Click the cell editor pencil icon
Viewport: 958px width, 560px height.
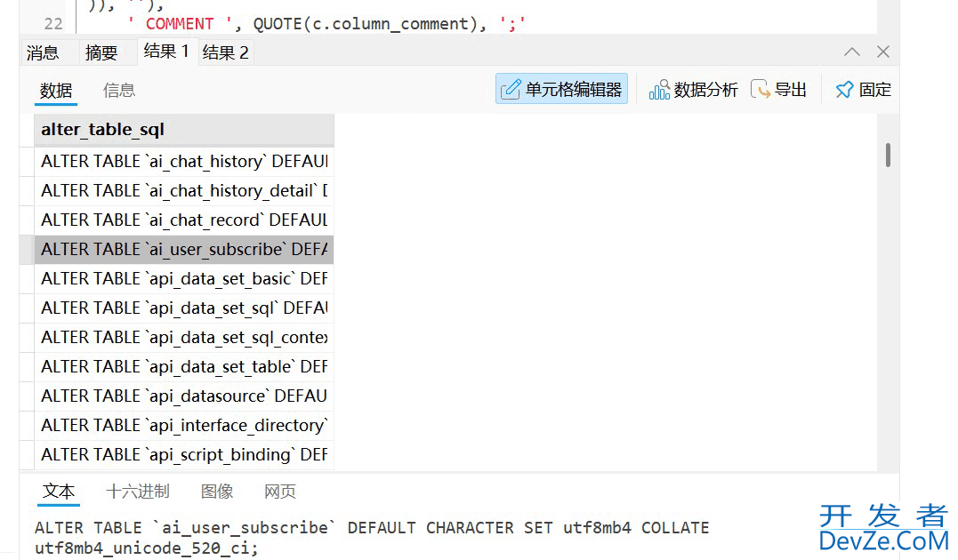pos(511,90)
